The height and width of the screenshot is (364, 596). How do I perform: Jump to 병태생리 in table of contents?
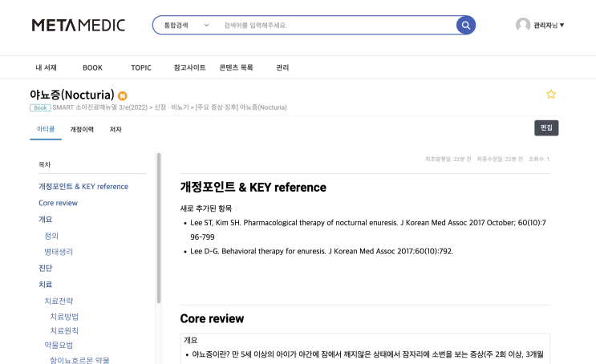pos(59,252)
